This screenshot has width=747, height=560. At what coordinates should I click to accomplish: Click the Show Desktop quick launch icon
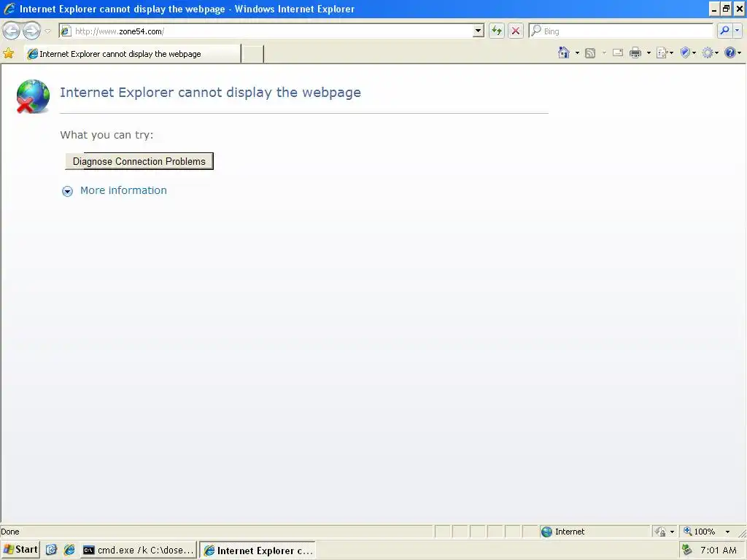[x=51, y=550]
